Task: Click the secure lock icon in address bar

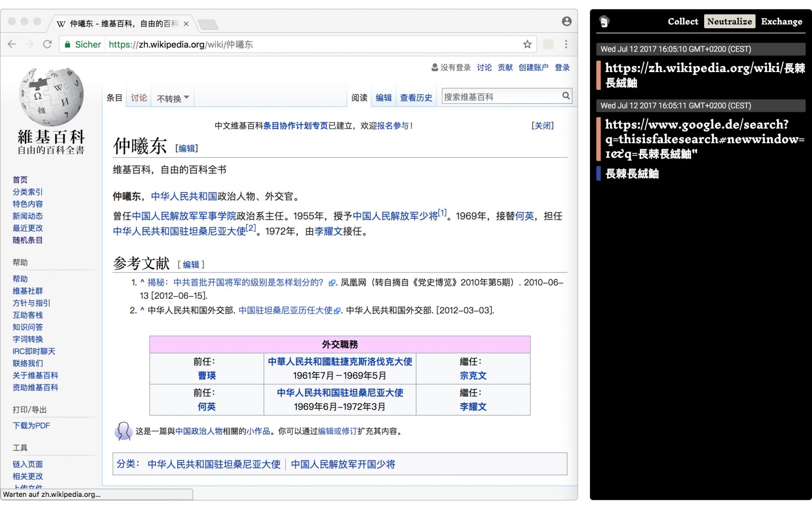Action: tap(67, 45)
